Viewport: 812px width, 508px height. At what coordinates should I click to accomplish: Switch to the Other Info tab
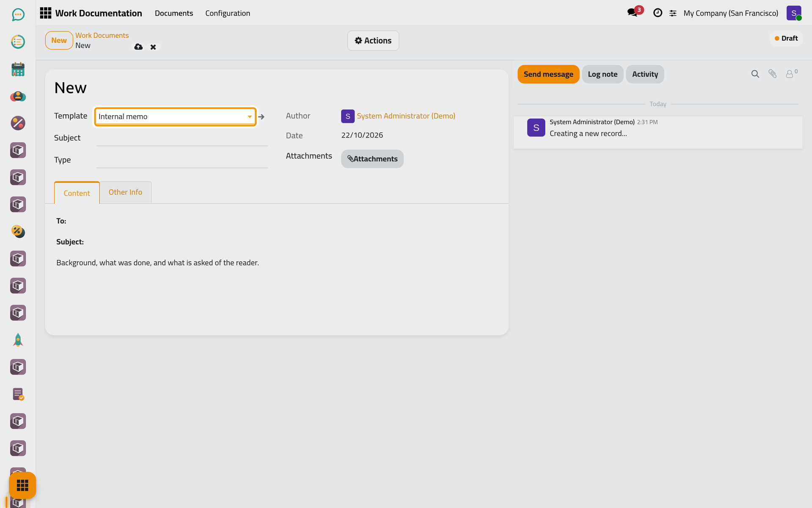[126, 192]
